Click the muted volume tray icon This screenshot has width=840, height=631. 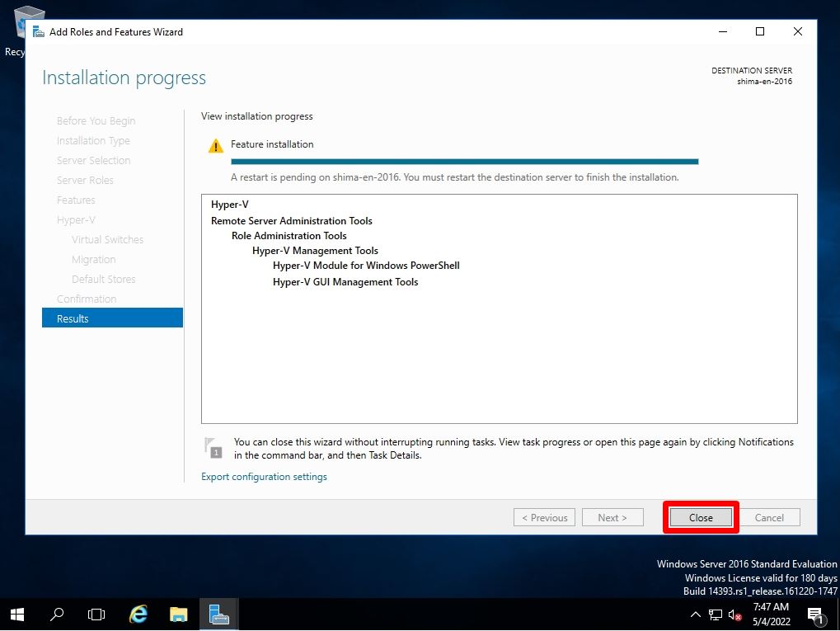pyautogui.click(x=735, y=615)
